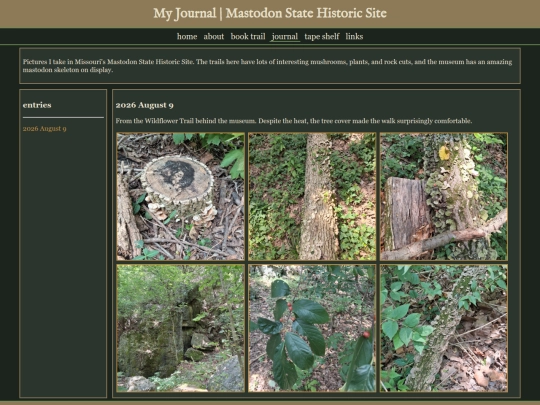Image resolution: width=540 pixels, height=405 pixels.
Task: Open the tape shelf page
Action: coord(322,37)
